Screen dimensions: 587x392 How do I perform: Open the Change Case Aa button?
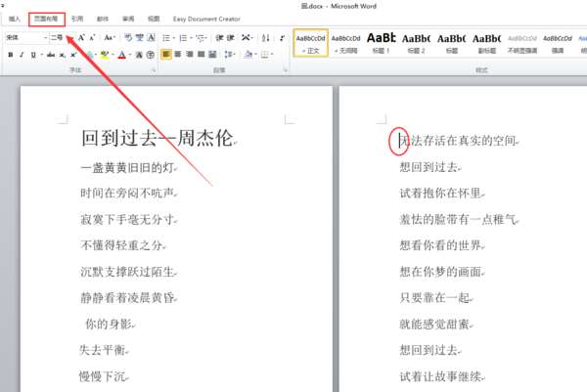(109, 37)
